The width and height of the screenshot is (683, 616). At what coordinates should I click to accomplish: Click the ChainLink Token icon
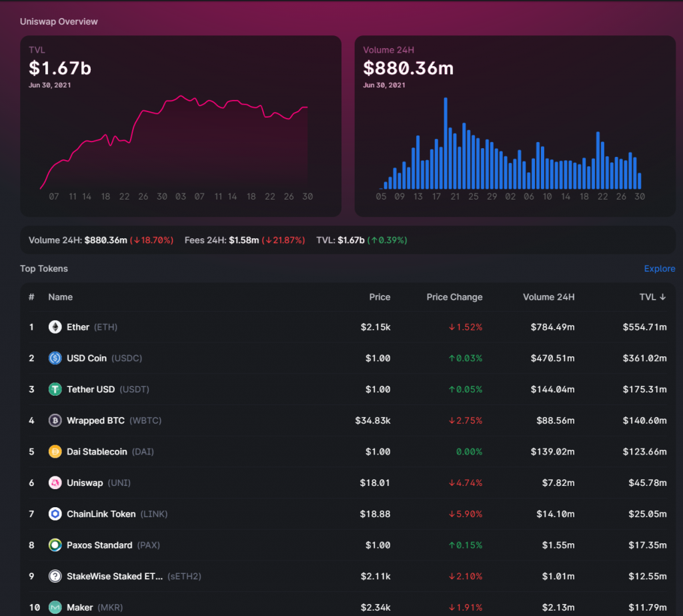(x=55, y=513)
